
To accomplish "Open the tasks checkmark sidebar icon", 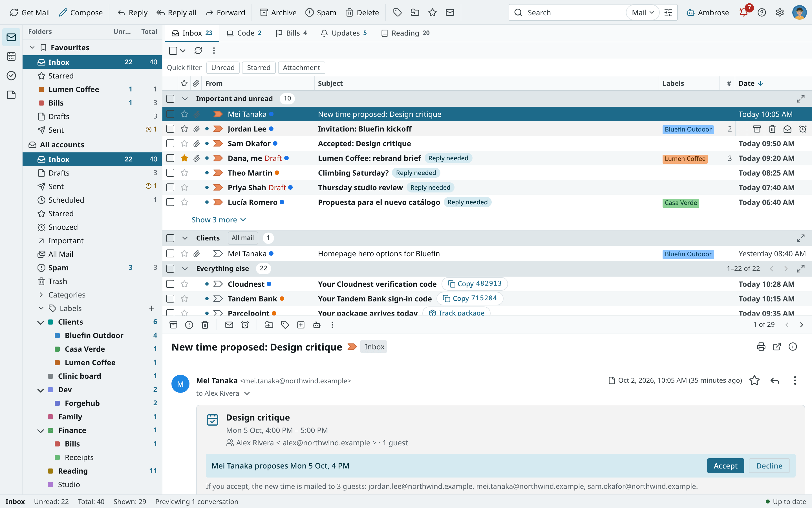I will [x=11, y=76].
